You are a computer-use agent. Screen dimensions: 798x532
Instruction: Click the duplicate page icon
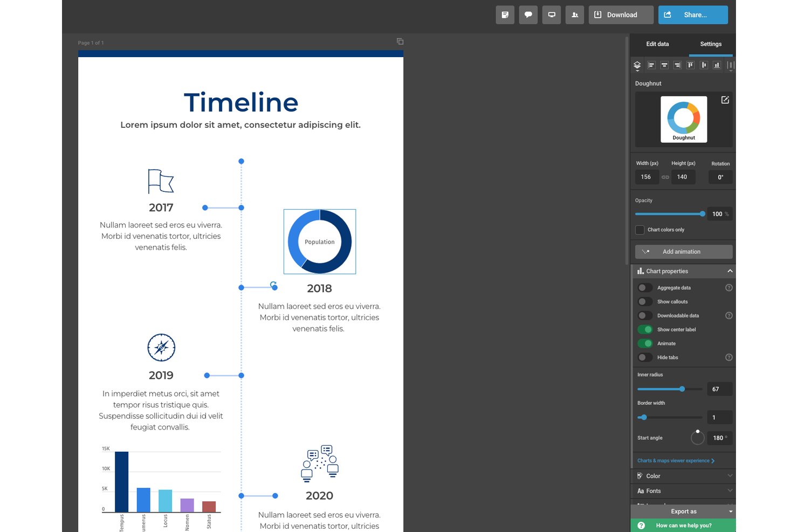coord(400,42)
